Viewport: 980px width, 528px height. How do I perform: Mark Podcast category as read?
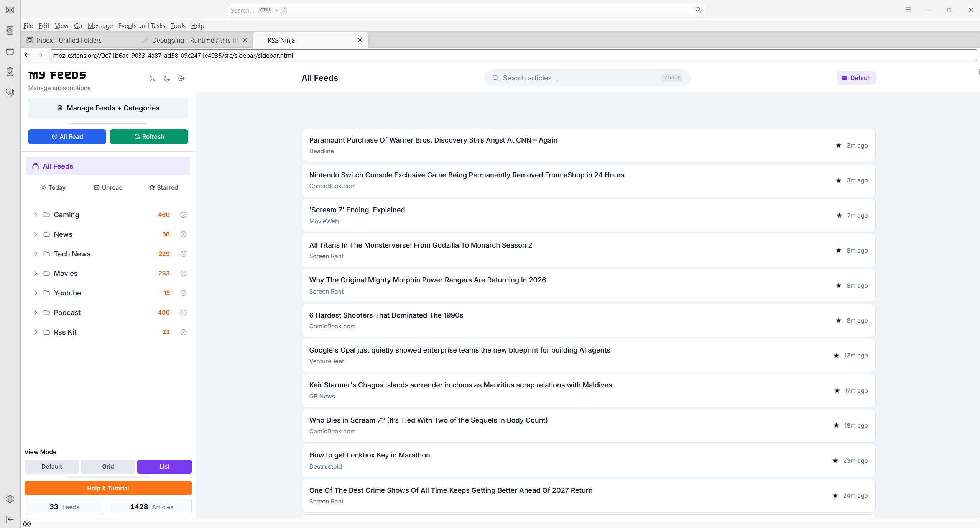pos(183,313)
